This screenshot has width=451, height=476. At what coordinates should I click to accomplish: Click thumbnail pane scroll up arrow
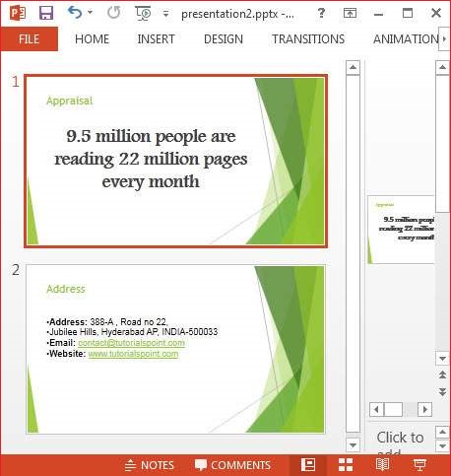[353, 67]
